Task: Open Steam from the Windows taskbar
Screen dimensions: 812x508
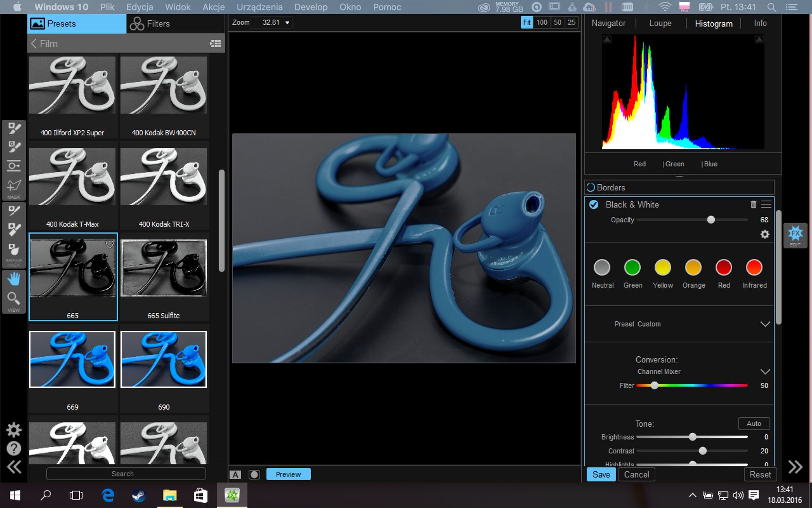Action: 138,495
